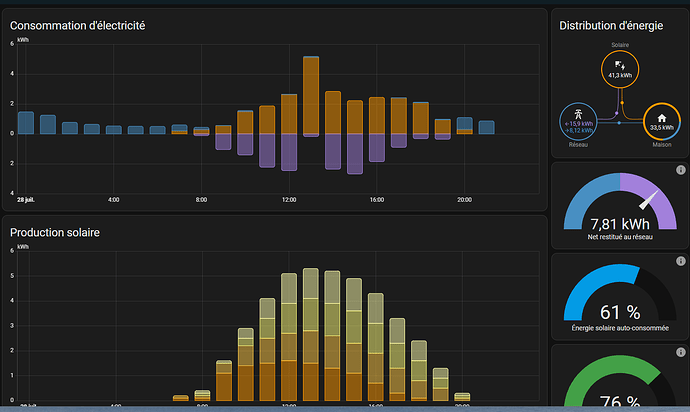The image size is (690, 412).
Task: Click the 33,5 kWh home consumption value
Action: coord(659,128)
